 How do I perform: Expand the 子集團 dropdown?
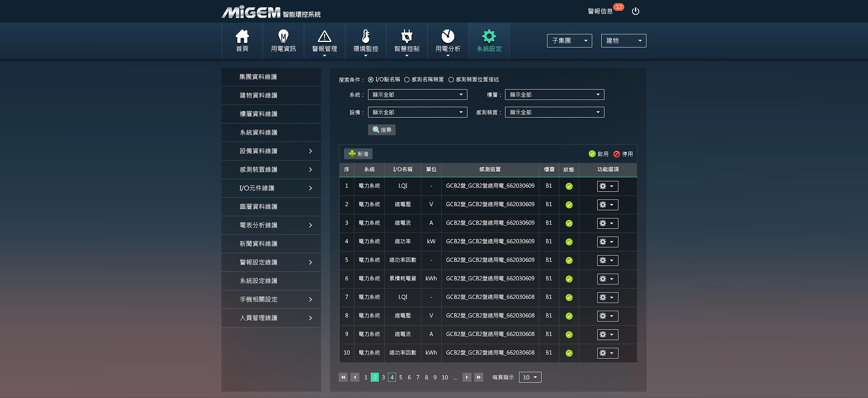[x=569, y=41]
